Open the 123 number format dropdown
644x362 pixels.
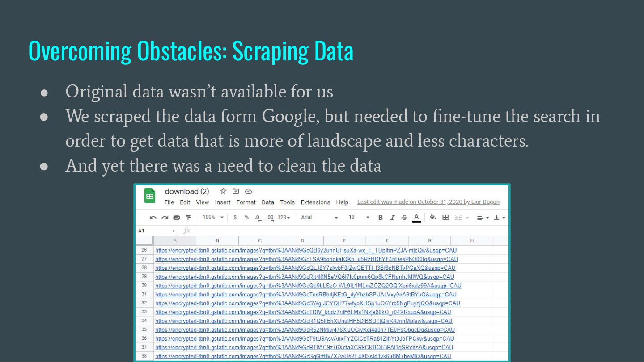pyautogui.click(x=284, y=217)
